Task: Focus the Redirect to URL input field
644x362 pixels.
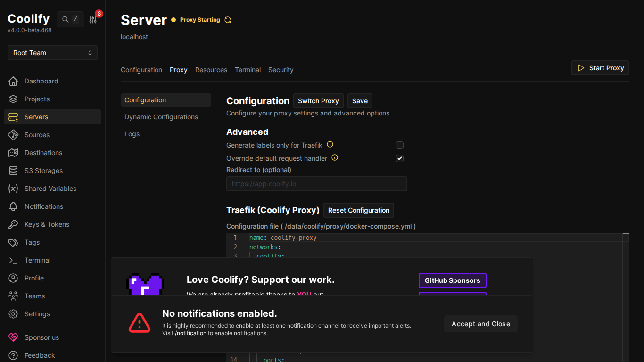Action: point(316,184)
